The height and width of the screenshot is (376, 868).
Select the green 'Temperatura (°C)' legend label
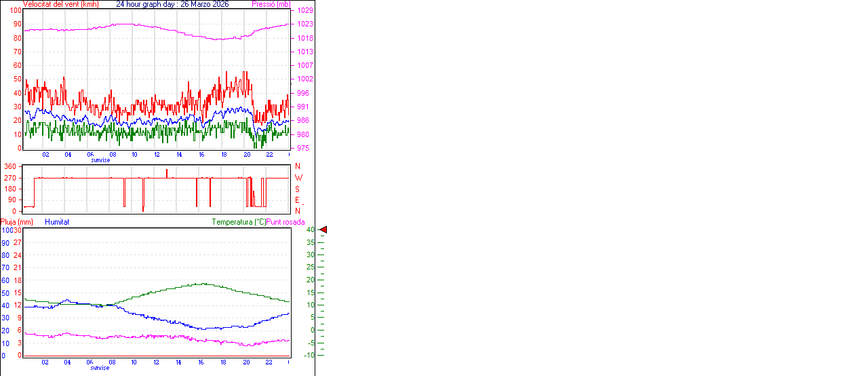point(239,222)
